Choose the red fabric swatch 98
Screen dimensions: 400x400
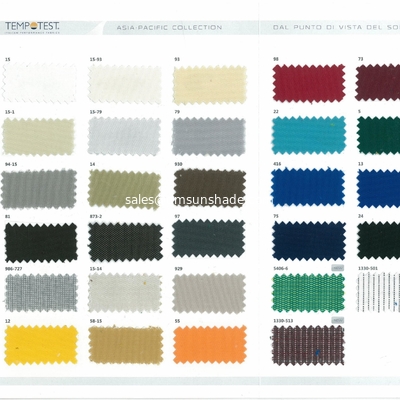(x=309, y=83)
